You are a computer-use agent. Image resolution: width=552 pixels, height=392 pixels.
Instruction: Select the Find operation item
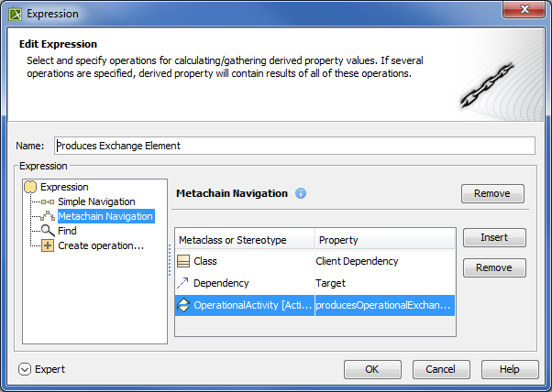pyautogui.click(x=67, y=232)
